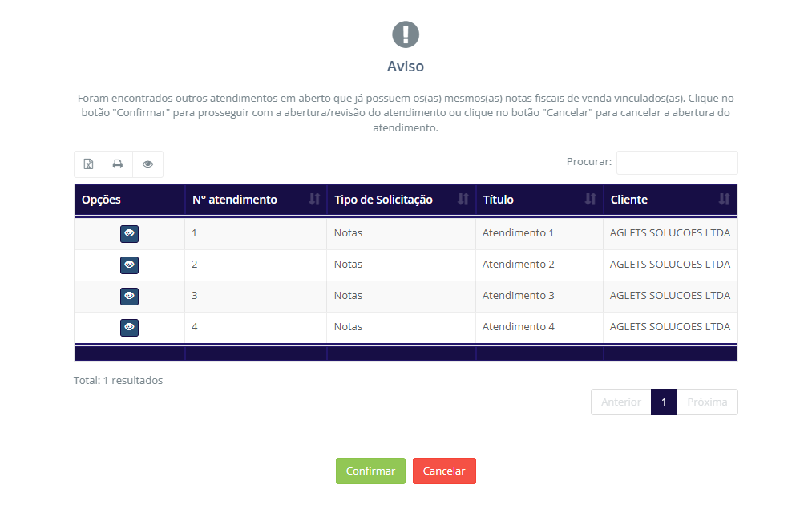This screenshot has height=505, width=812.
Task: Toggle column visibility eye button in toolbar
Action: [x=148, y=164]
